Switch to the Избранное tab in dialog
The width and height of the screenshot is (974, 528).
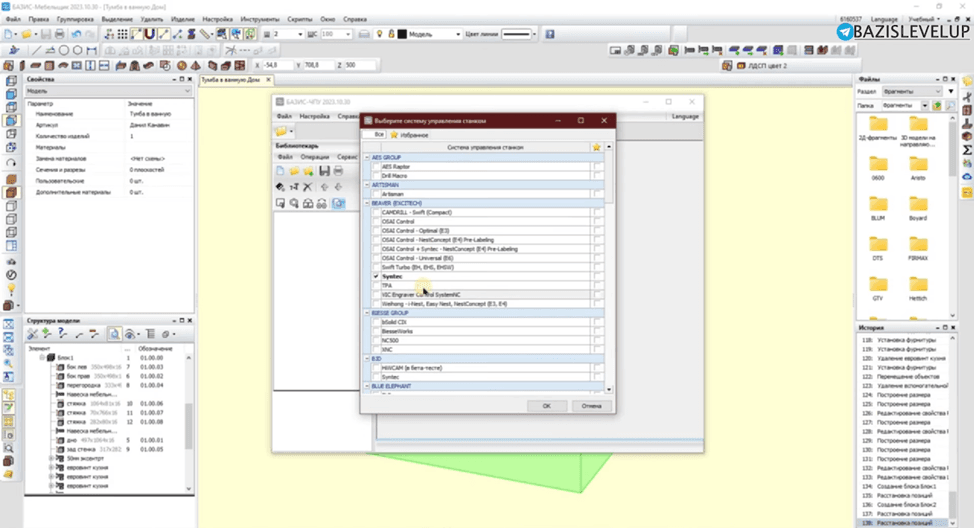[x=410, y=135]
